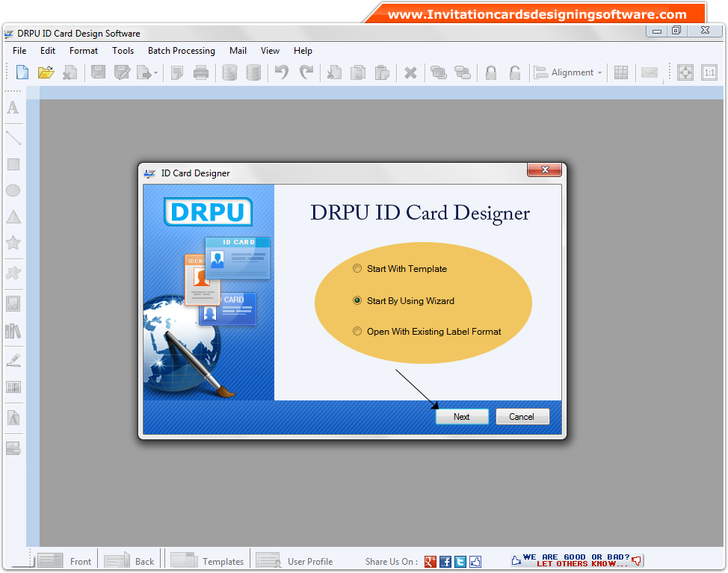Select the Start By Using Wizard option
Viewport: 728px width, 573px height.
point(404,300)
